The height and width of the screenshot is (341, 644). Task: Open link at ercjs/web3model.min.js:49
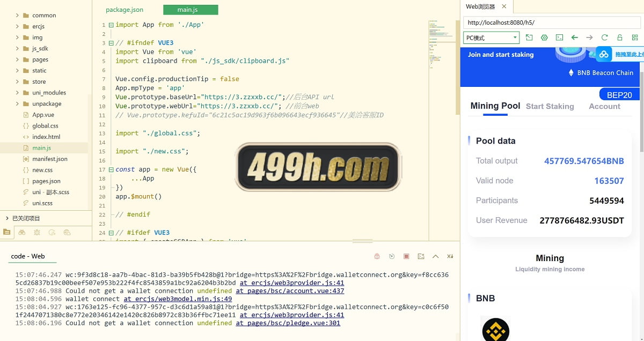pos(178,299)
